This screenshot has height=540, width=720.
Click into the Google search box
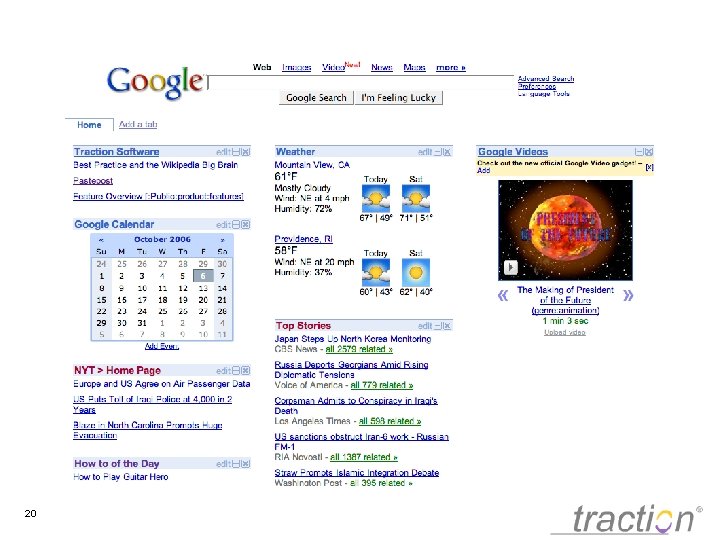[x=361, y=81]
